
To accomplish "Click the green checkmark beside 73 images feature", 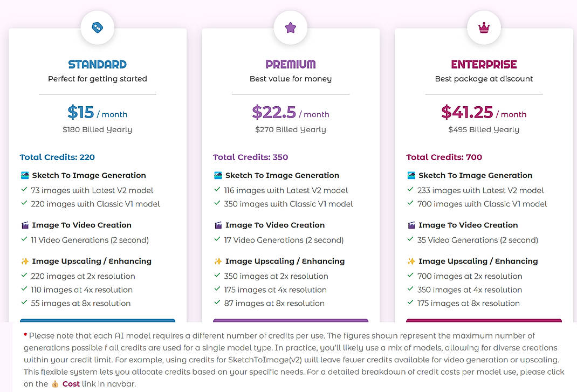I will point(24,190).
